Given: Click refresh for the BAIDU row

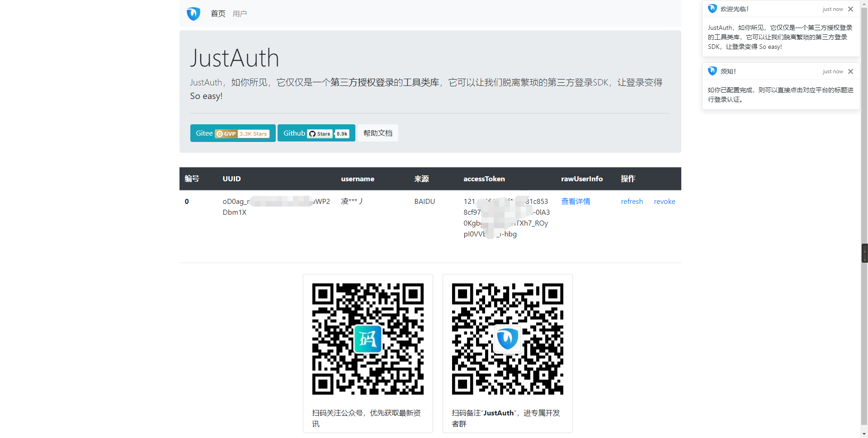Looking at the screenshot, I should tap(632, 201).
